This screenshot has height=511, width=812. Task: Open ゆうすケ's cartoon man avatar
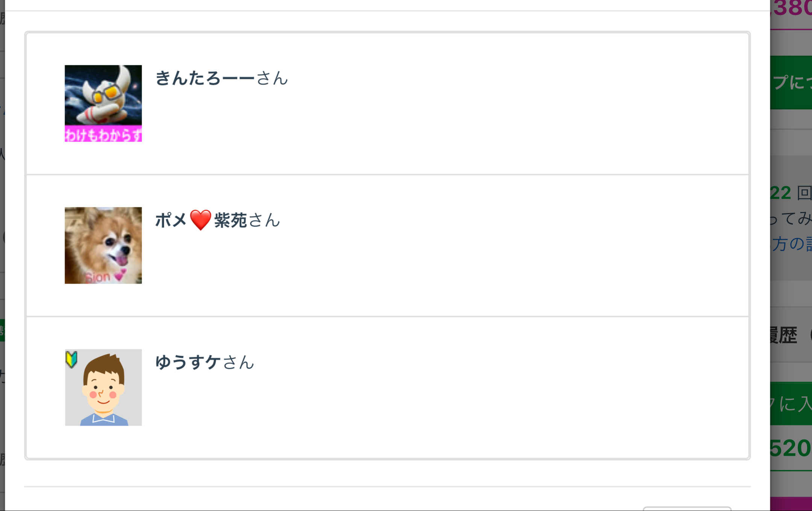tap(103, 387)
